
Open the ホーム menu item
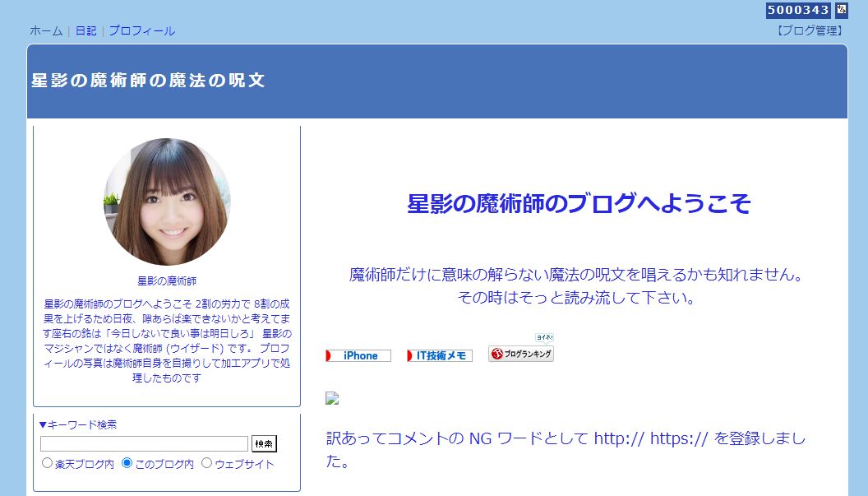(x=45, y=30)
